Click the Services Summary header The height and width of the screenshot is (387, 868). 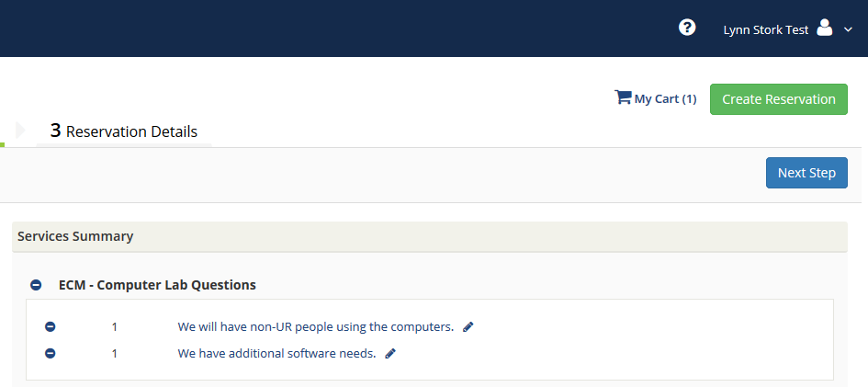(x=430, y=236)
